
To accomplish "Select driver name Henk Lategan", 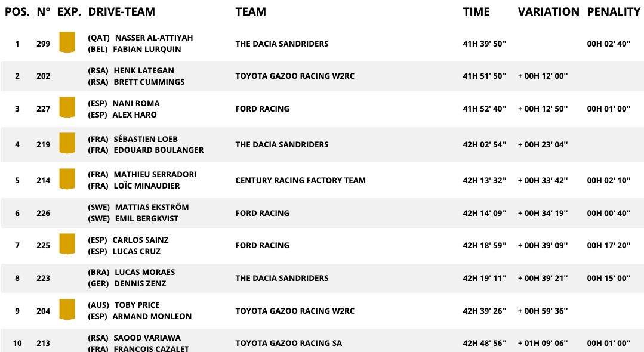I will coord(144,70).
